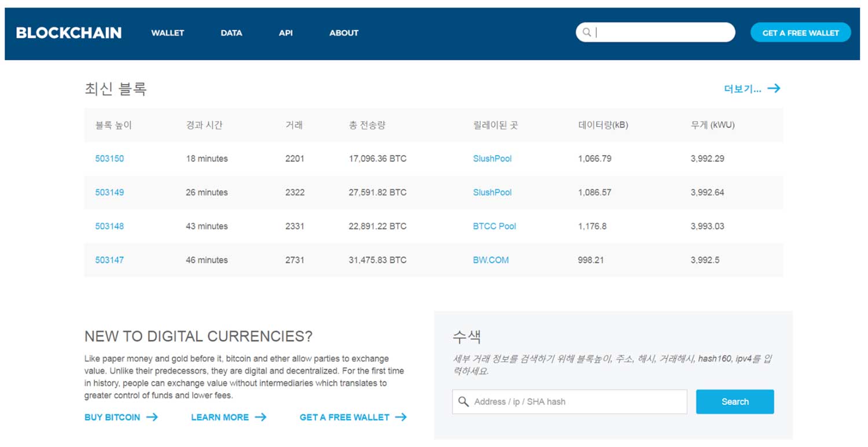Click the 3,992.64 weight cell
This screenshot has width=868, height=447.
click(x=707, y=192)
